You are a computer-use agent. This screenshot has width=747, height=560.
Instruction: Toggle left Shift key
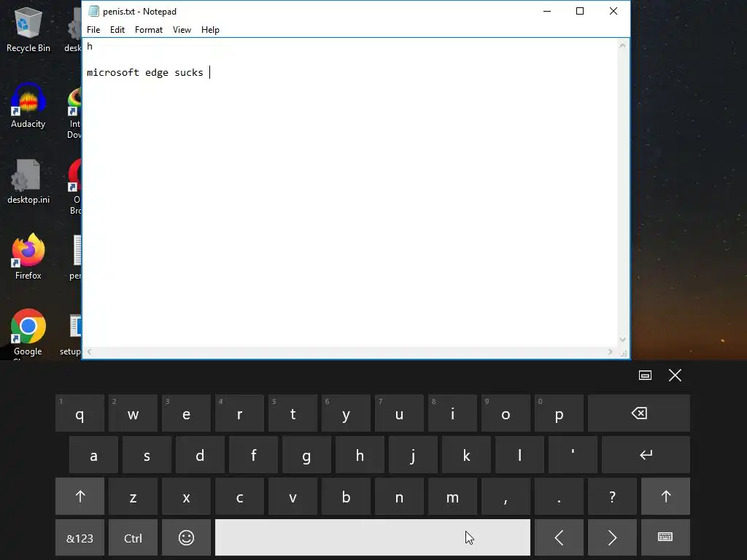[x=80, y=496]
